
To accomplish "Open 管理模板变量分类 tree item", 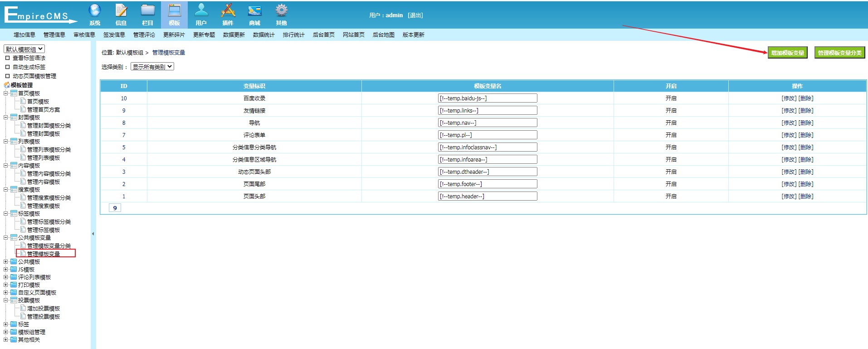I will 49,246.
